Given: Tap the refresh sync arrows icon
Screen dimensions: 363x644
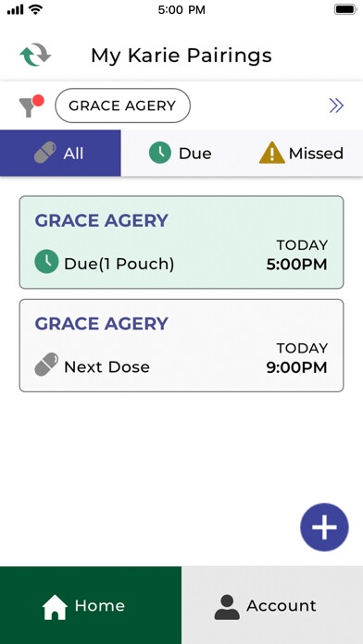Looking at the screenshot, I should (x=35, y=55).
